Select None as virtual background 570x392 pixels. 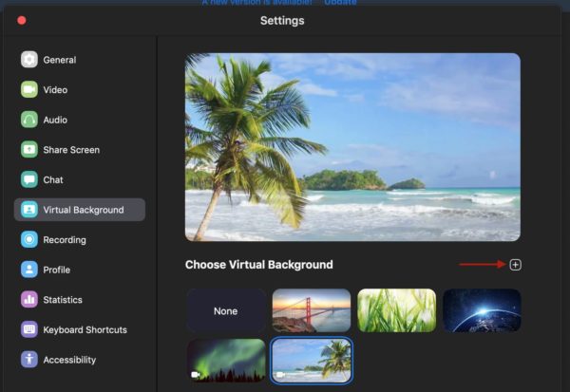pos(225,310)
